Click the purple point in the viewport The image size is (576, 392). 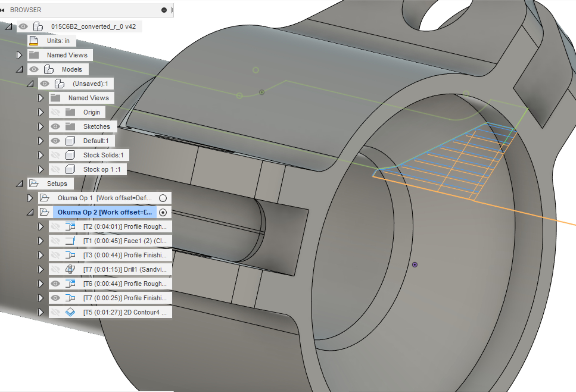(x=415, y=265)
